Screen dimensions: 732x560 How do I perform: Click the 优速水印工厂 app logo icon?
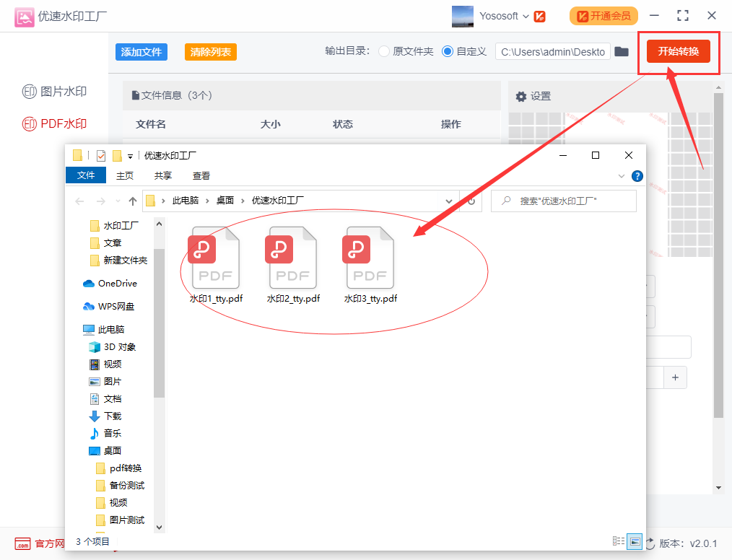click(25, 17)
